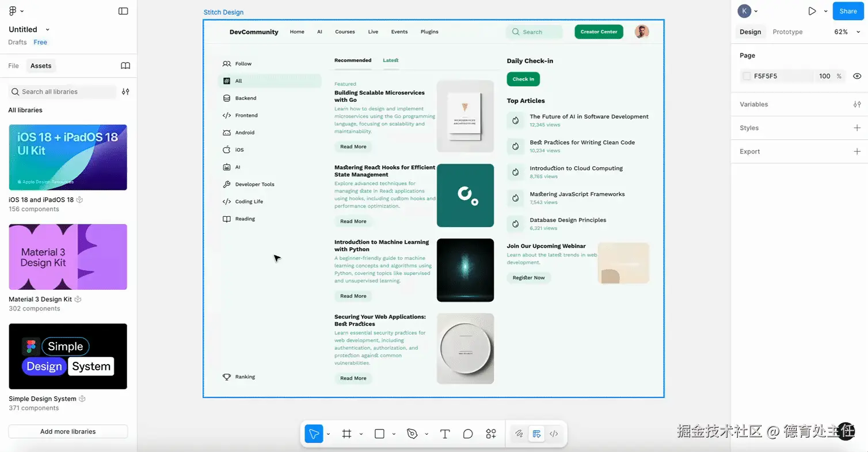This screenshot has height=452, width=868.
Task: Select the Recommended tab in mockup
Action: pyautogui.click(x=353, y=60)
